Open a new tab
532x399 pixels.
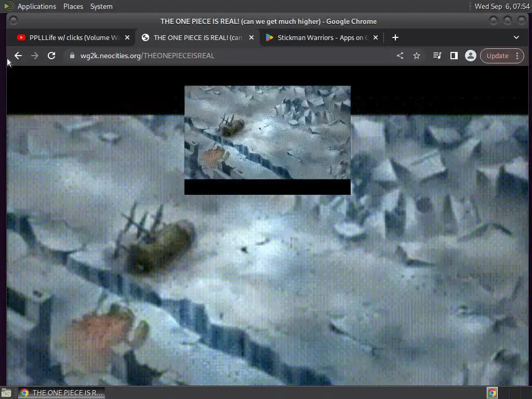click(x=395, y=37)
